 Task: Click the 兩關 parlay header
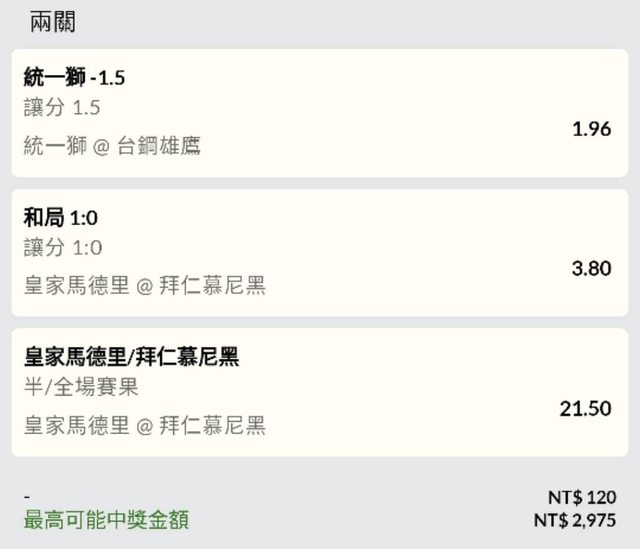pyautogui.click(x=52, y=22)
